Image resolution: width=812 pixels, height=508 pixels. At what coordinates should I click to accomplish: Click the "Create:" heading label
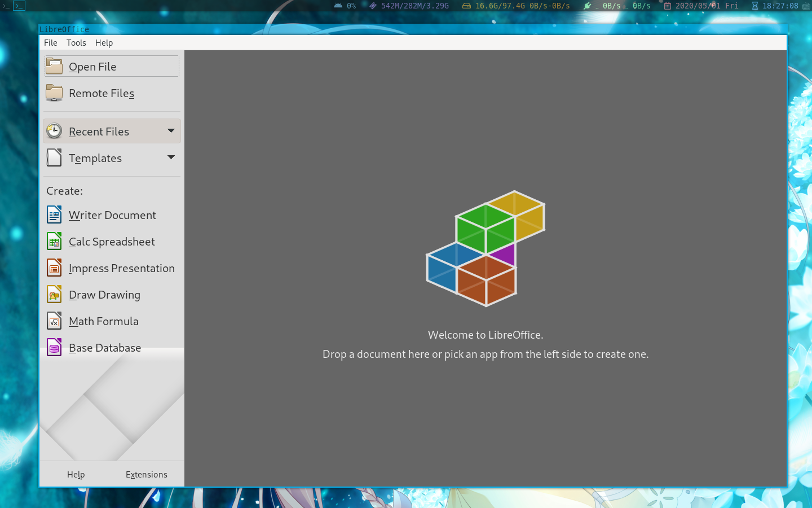65,191
